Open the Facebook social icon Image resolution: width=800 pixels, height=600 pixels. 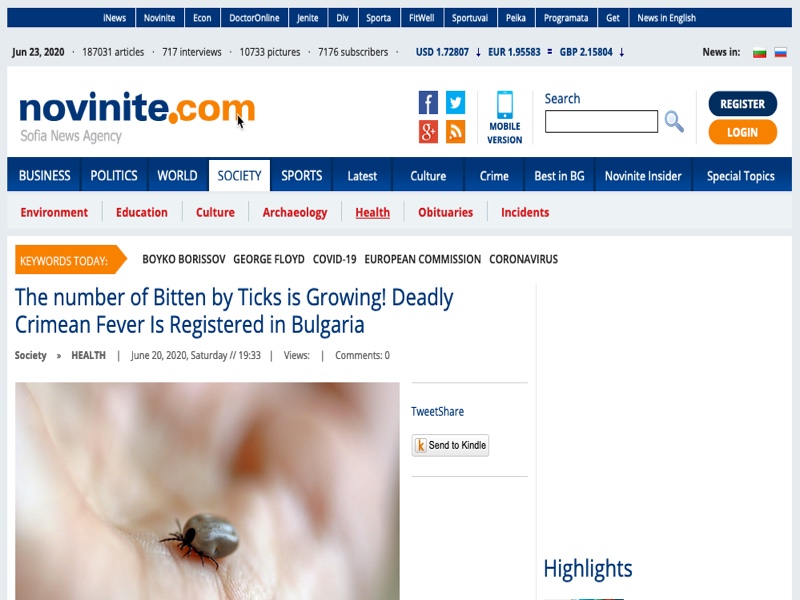tap(428, 103)
